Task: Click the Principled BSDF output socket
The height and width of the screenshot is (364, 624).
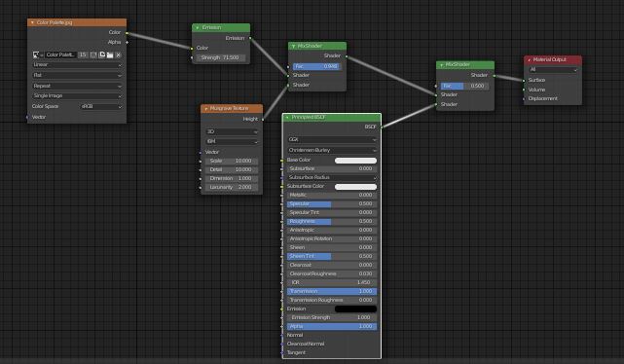Action: pos(382,127)
